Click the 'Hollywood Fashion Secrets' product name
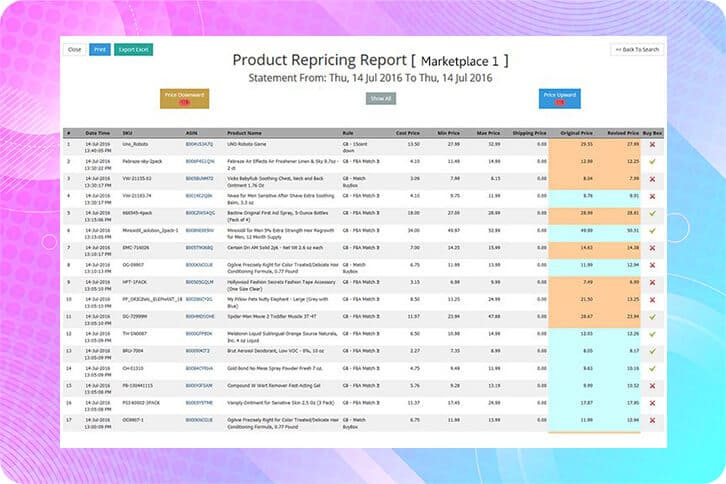 281,285
